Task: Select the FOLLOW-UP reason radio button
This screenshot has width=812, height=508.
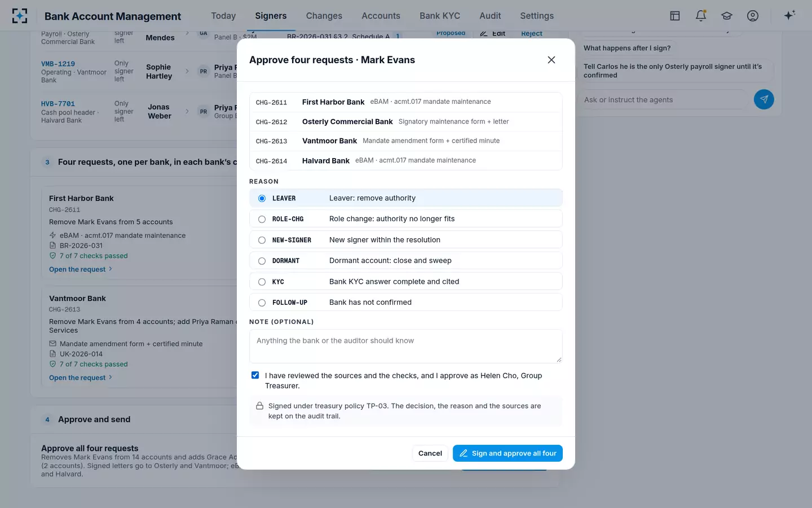Action: click(x=262, y=303)
